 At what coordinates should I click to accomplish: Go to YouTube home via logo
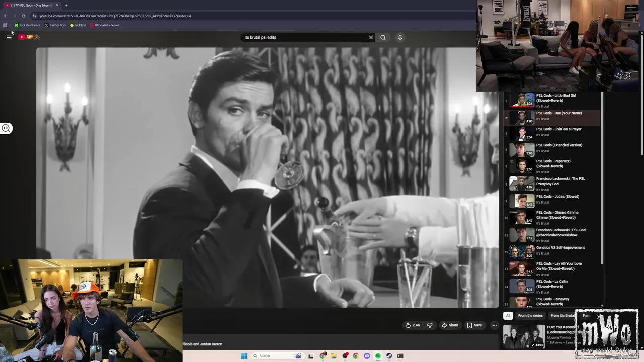click(29, 37)
